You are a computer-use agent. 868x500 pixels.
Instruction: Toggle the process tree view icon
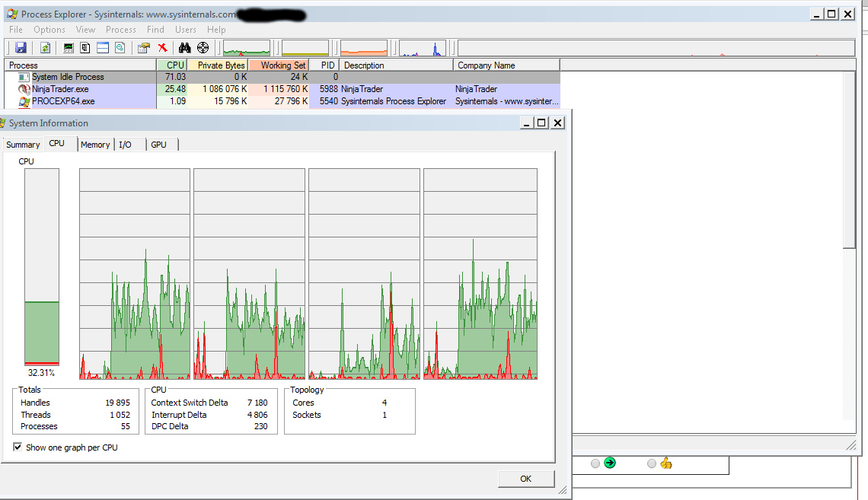(85, 48)
